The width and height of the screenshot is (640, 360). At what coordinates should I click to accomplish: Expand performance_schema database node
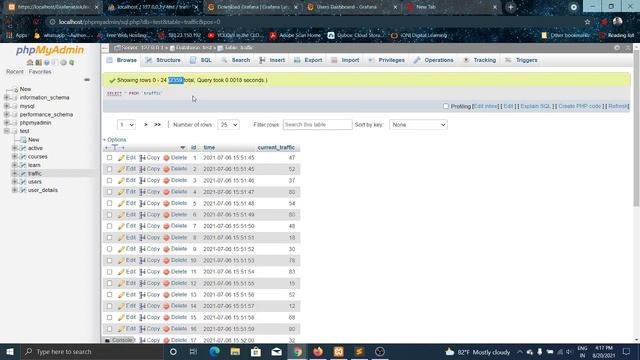(7, 115)
